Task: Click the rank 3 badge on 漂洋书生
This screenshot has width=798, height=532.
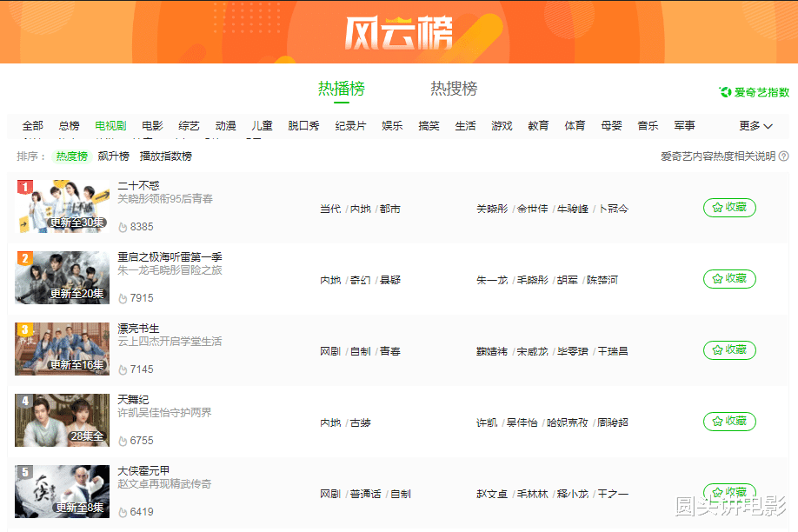Action: pyautogui.click(x=23, y=328)
